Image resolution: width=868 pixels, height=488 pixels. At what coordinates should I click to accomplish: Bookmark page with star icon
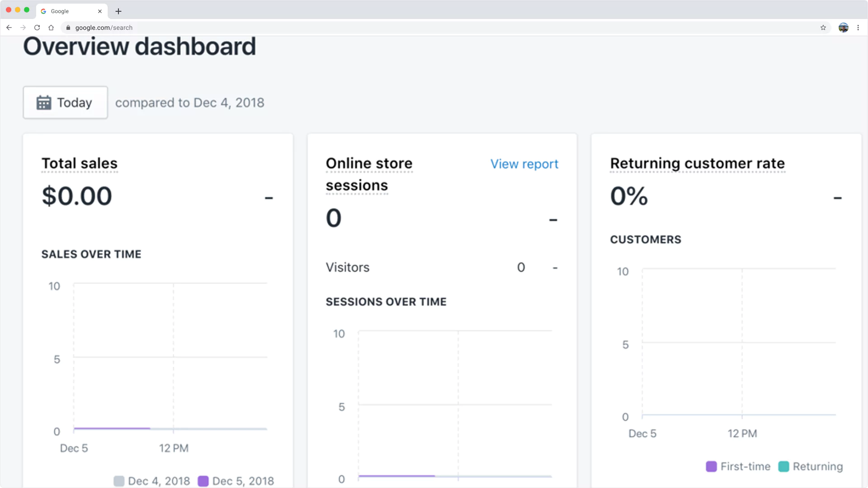(823, 28)
